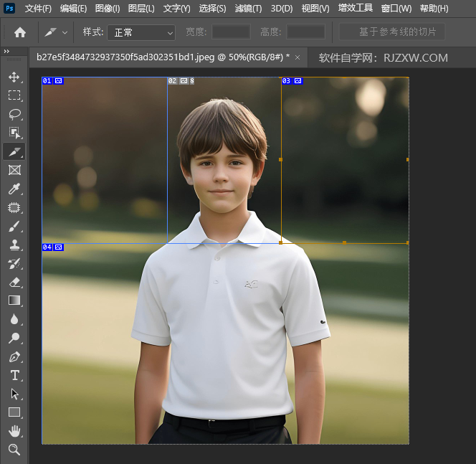Select the Move tool
Image resolution: width=476 pixels, height=464 pixels.
14,77
